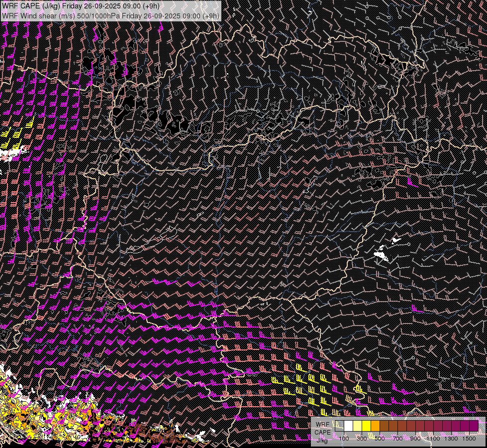Click the '1100' legend tick label
The width and height of the screenshot is (487, 448).
click(x=433, y=439)
